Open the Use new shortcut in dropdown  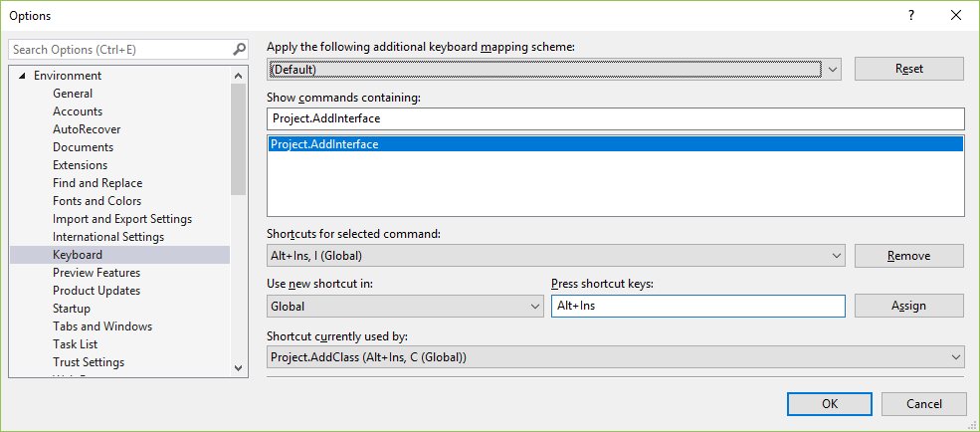click(534, 307)
